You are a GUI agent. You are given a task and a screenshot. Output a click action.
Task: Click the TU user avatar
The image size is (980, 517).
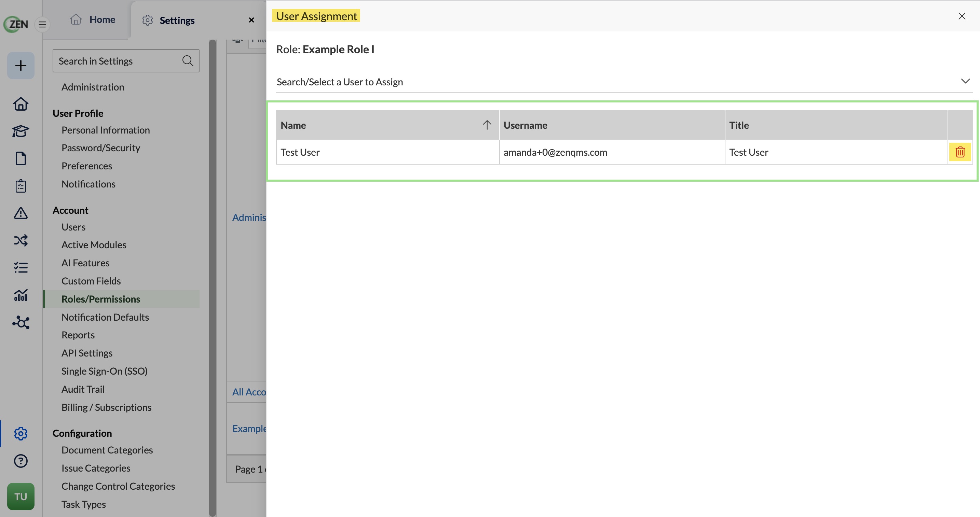21,497
